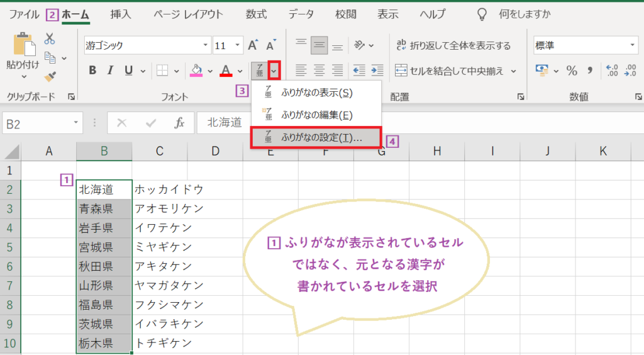Viewport: 644px width, 355px height.
Task: Switch to the データ tab
Action: [x=301, y=14]
